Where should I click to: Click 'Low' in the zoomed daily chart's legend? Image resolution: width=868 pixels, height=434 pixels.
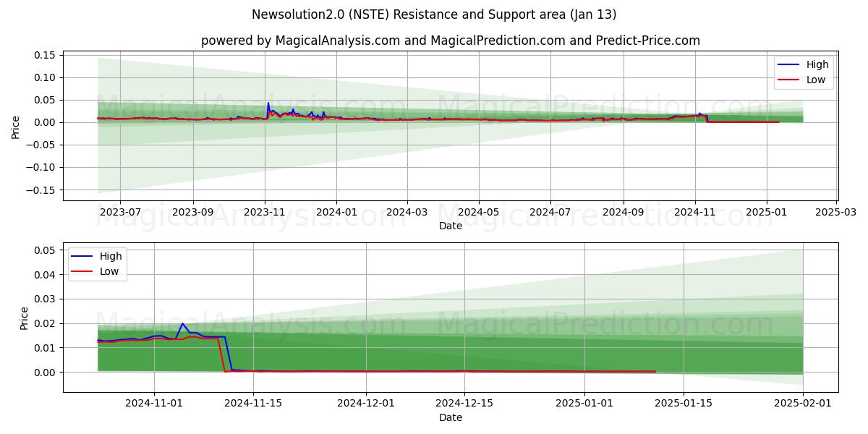click(110, 272)
